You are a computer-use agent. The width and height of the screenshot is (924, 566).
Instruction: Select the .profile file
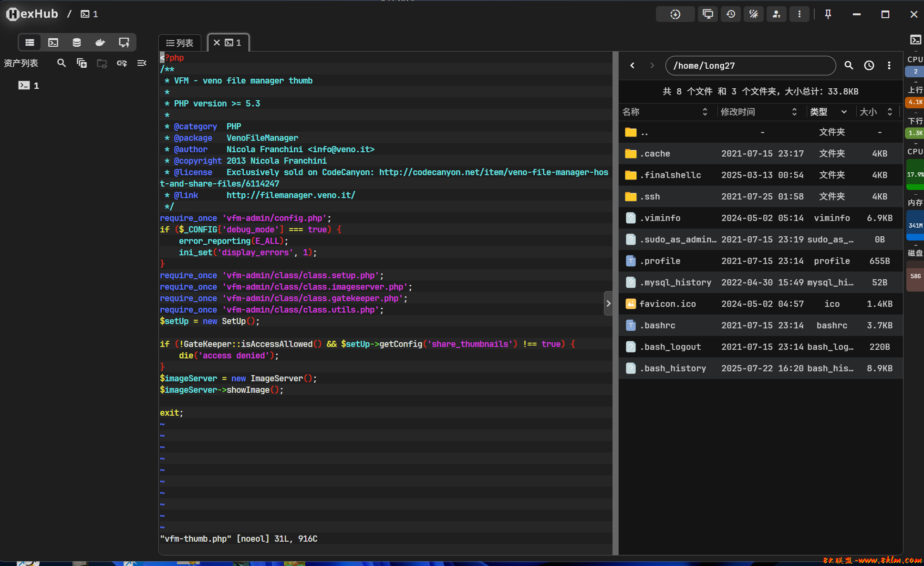point(760,261)
